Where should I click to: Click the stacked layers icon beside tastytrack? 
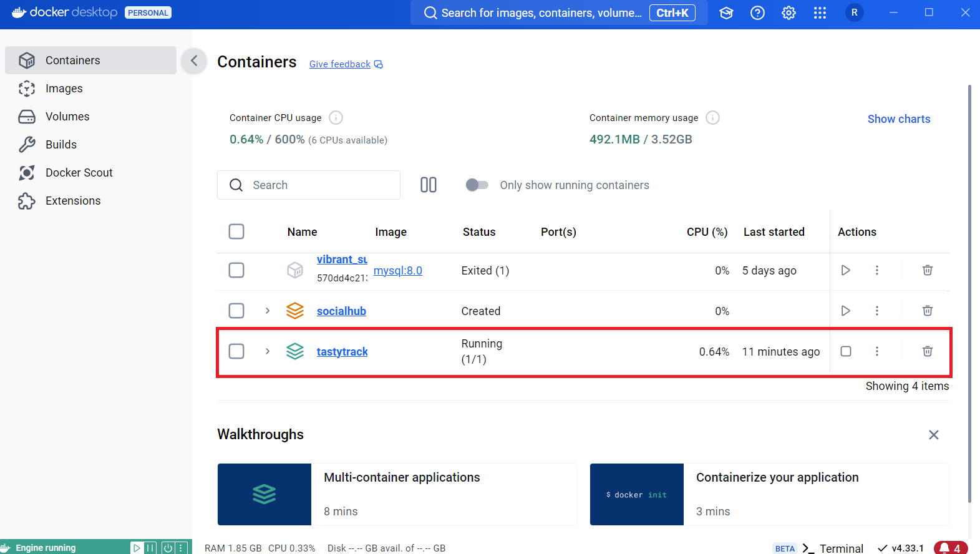[295, 351]
